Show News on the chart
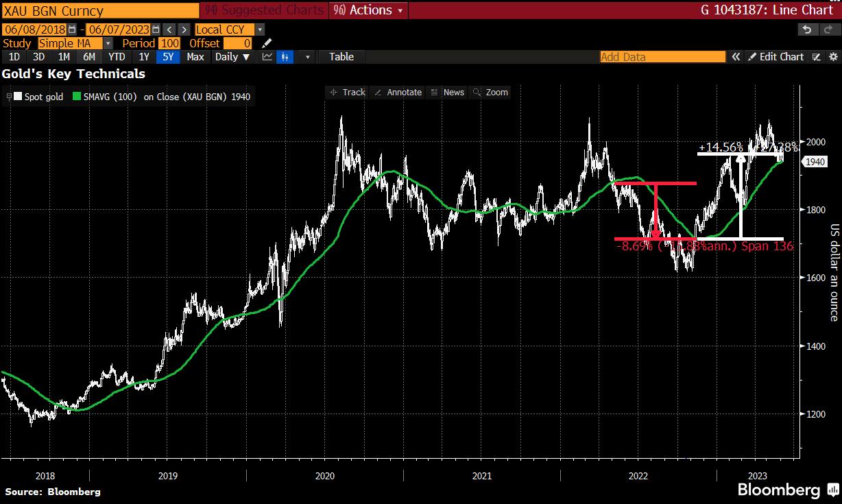The height and width of the screenshot is (504, 842). pyautogui.click(x=447, y=92)
